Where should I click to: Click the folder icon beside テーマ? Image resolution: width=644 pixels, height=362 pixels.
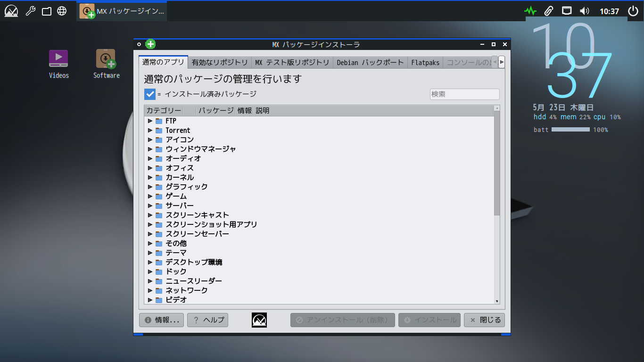click(x=159, y=253)
